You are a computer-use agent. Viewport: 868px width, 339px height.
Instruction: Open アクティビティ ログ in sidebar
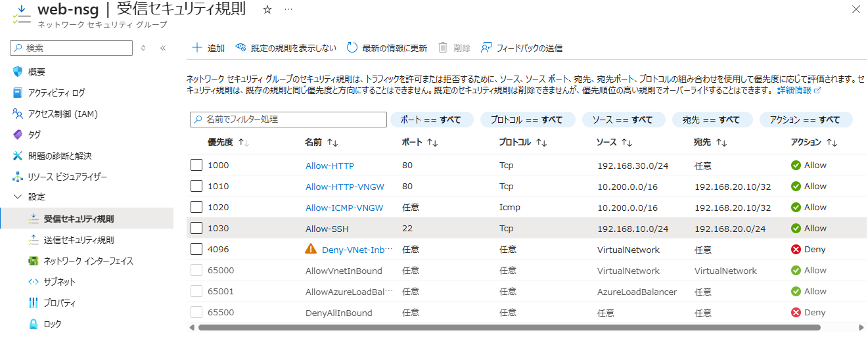(x=56, y=93)
